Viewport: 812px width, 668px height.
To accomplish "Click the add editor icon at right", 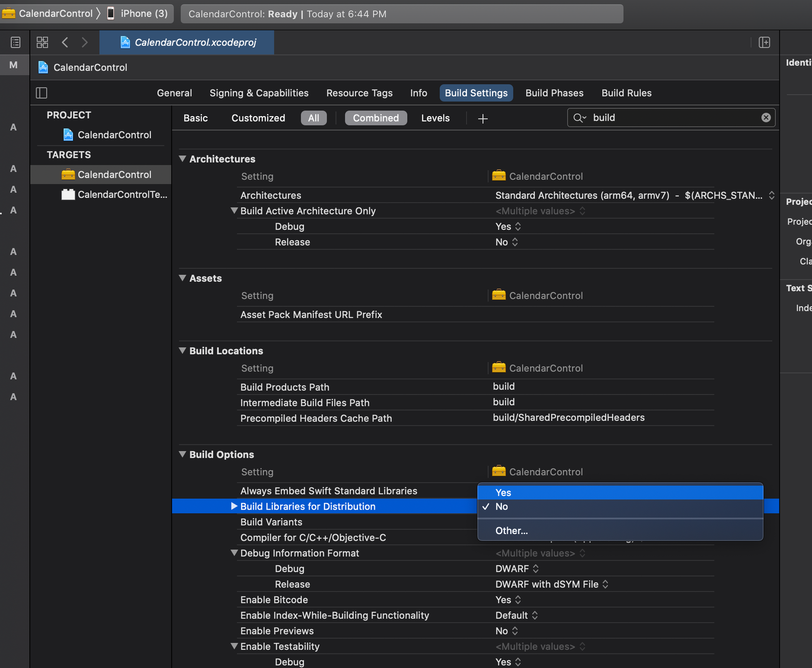I will point(764,42).
